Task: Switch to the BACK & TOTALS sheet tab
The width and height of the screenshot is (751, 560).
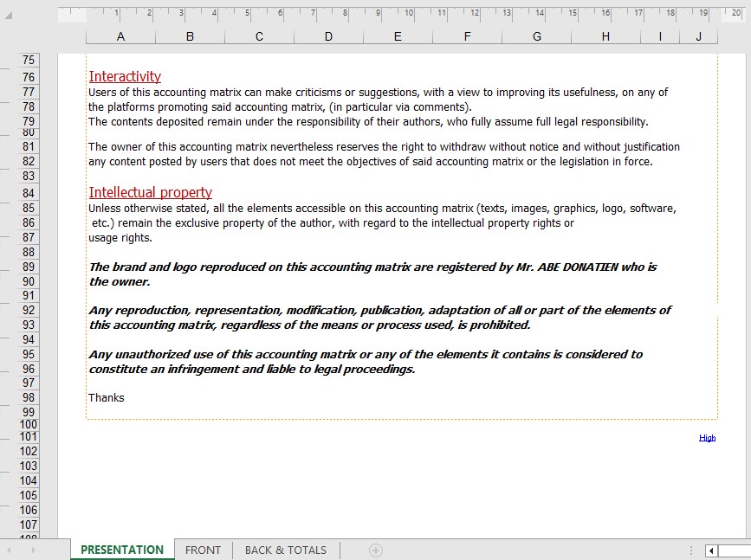Action: click(286, 550)
